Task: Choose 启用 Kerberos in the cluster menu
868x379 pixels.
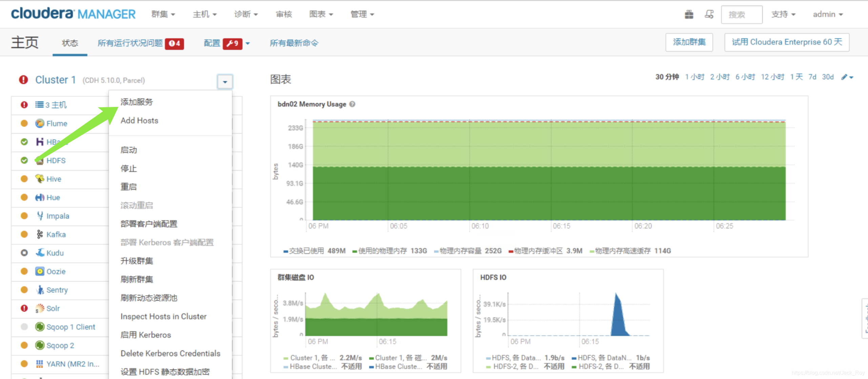Action: pyautogui.click(x=146, y=335)
